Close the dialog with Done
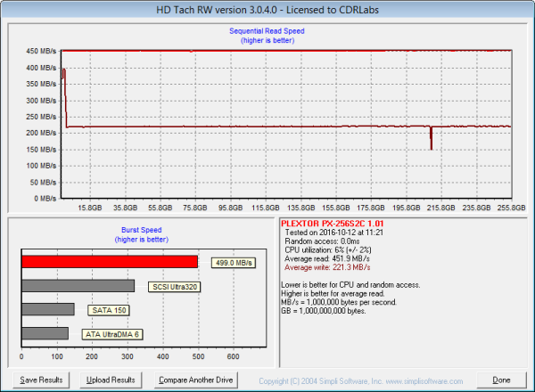 pos(501,380)
